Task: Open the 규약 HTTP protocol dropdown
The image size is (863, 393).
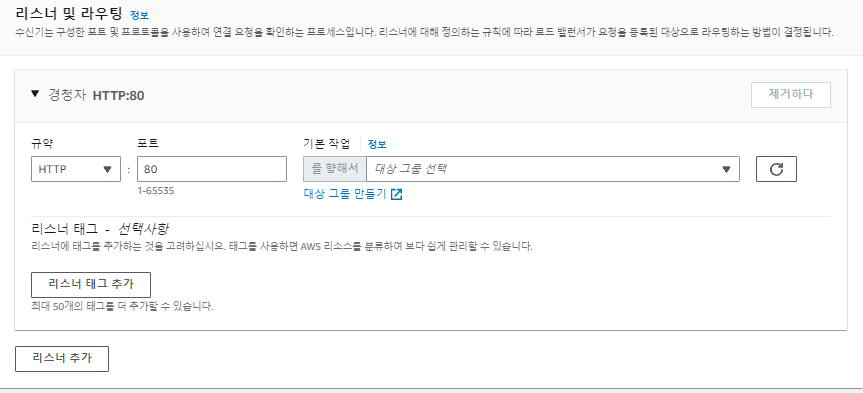Action: (76, 169)
